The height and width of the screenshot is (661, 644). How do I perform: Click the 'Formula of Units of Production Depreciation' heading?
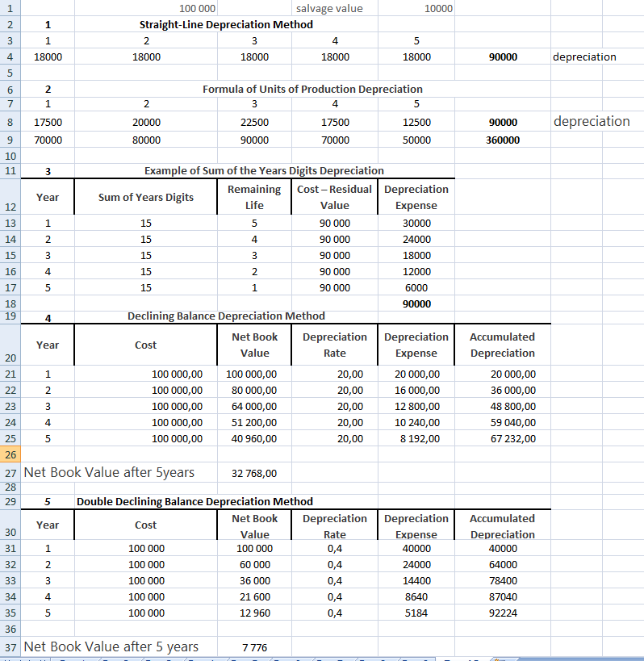click(312, 89)
